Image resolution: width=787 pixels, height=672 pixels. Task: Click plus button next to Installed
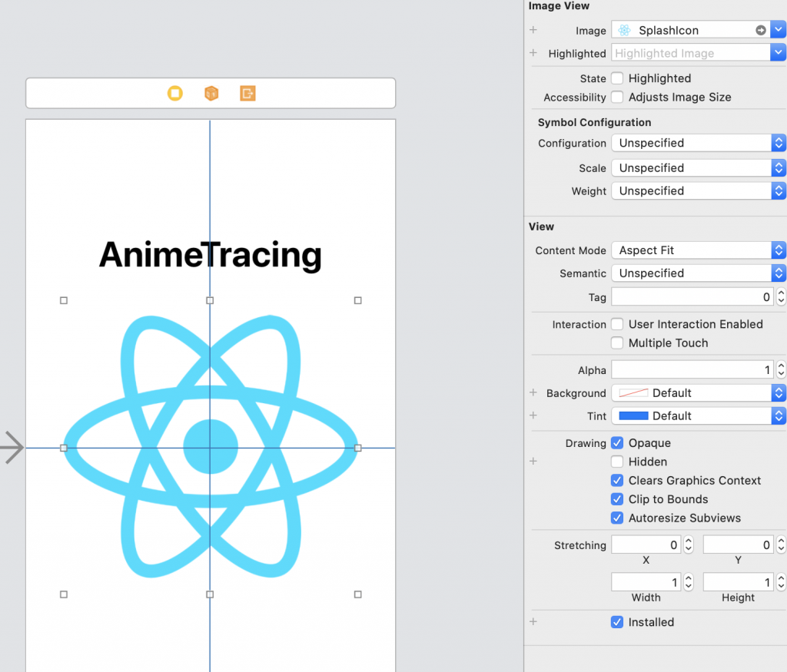click(533, 622)
